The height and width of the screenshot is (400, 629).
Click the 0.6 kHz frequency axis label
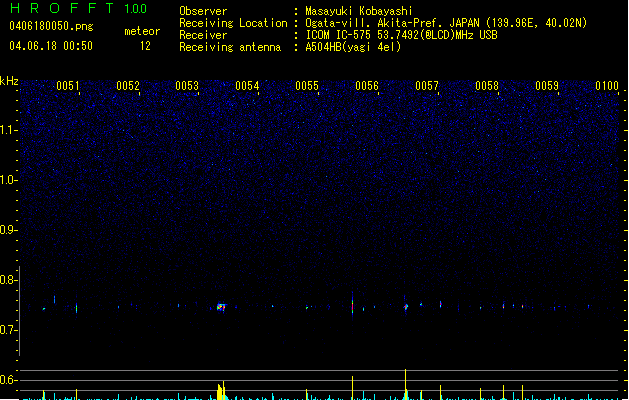coord(8,380)
